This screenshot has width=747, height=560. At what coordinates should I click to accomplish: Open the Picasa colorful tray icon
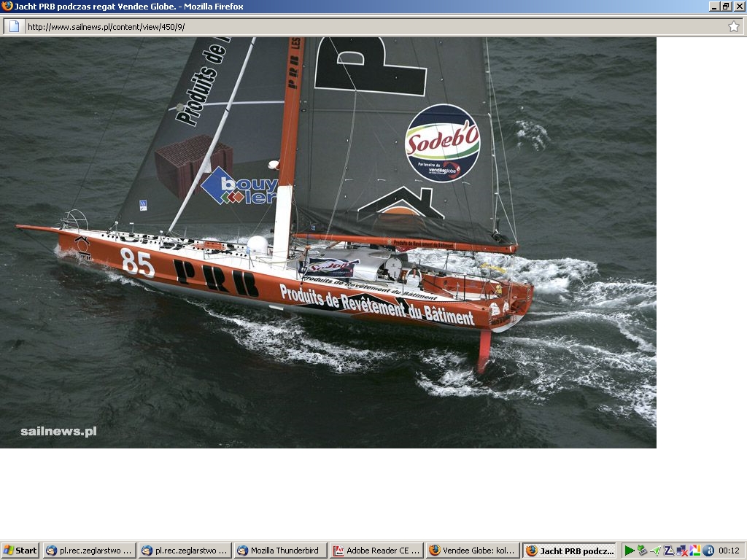click(694, 551)
